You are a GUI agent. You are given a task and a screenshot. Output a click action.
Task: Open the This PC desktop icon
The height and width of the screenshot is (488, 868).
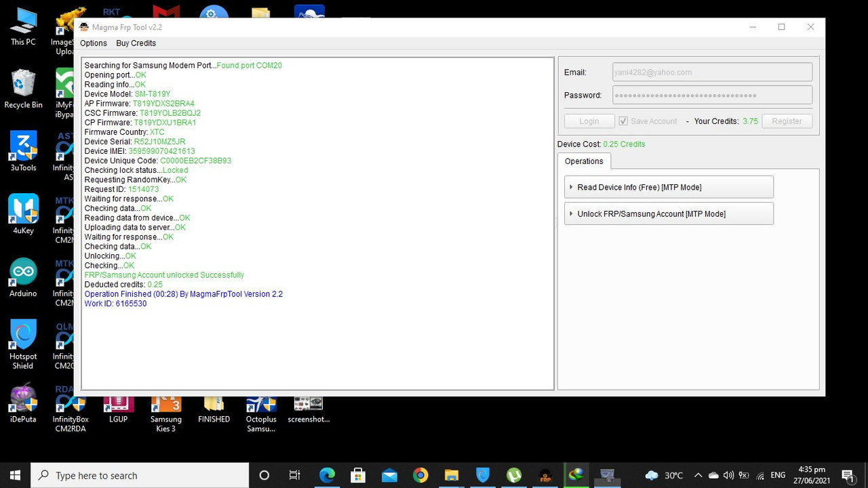pos(23,27)
